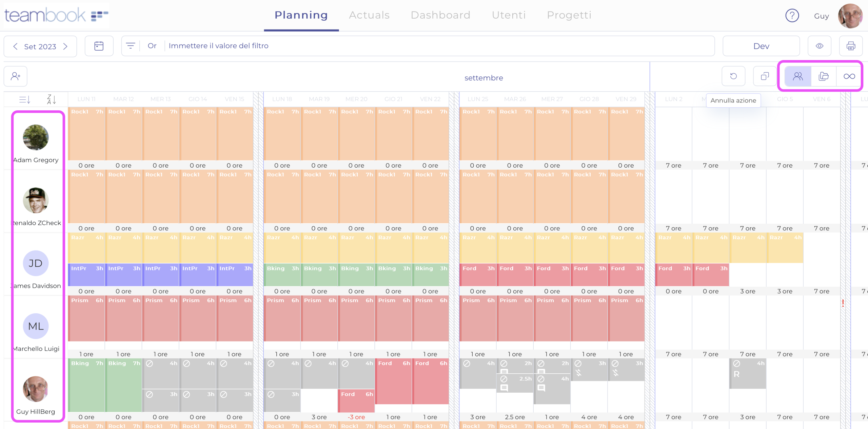868x429 pixels.
Task: Switch to the Actuals tab
Action: [x=369, y=15]
